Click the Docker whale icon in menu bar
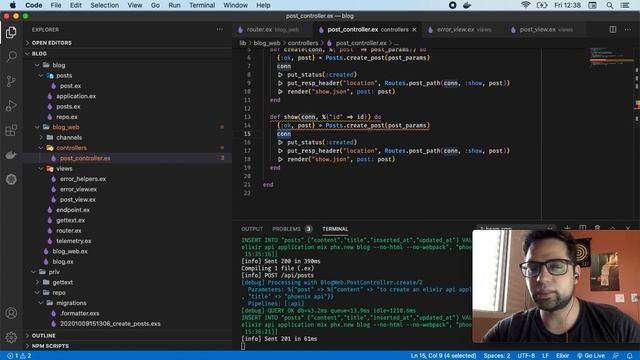The height and width of the screenshot is (360, 640). pos(467,5)
